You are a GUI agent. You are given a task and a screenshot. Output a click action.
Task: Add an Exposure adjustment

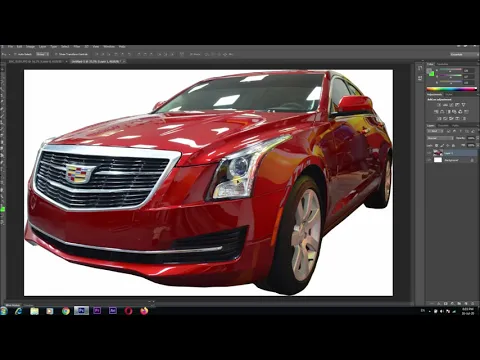[457, 105]
